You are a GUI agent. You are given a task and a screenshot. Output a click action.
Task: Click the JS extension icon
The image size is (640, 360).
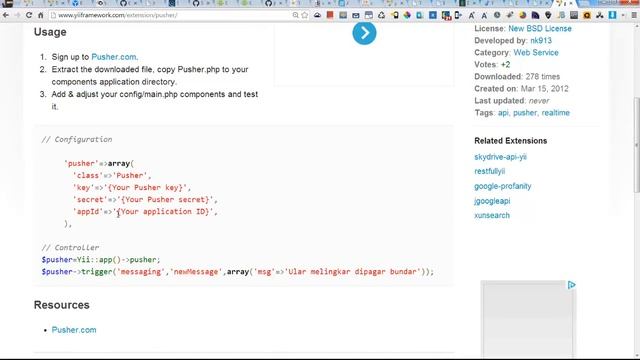(561, 16)
